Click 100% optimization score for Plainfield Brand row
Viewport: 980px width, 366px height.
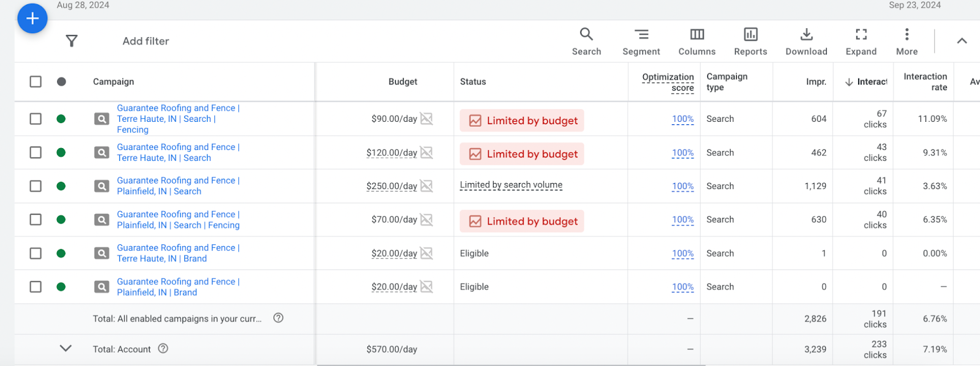(683, 286)
